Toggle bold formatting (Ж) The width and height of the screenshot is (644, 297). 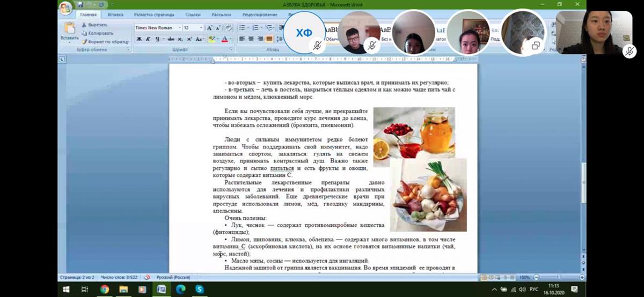tap(139, 39)
